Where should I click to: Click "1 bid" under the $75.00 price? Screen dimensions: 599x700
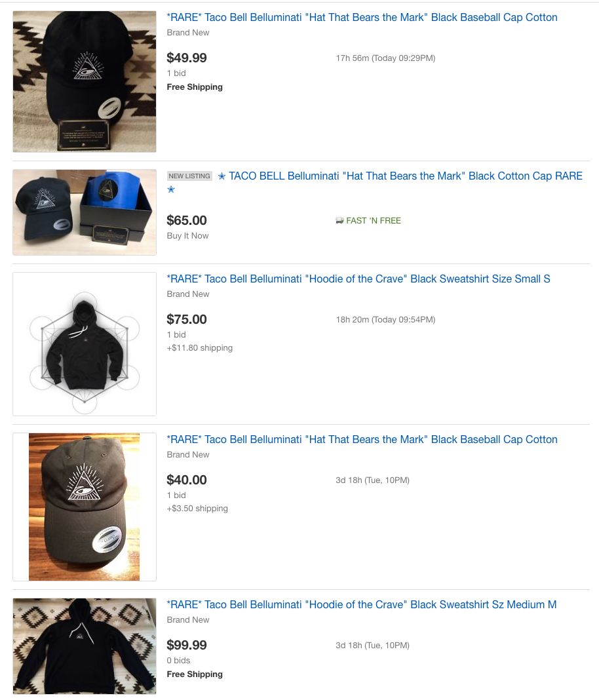point(176,335)
